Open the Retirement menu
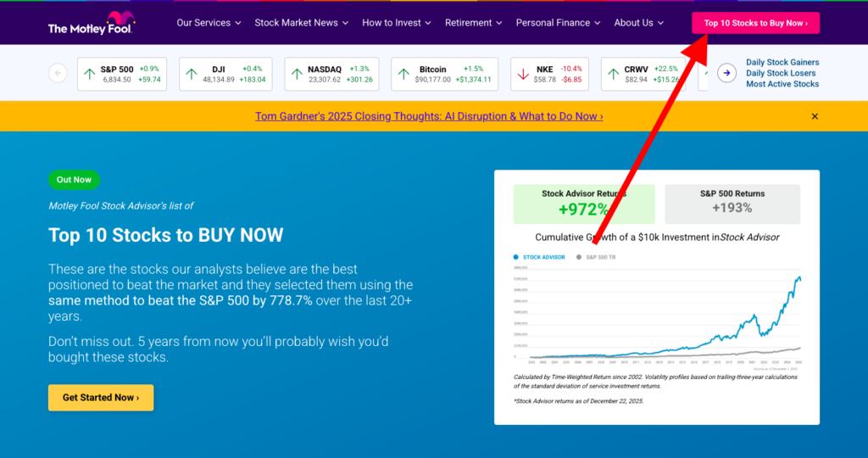Viewport: 868px width, 458px height. tap(473, 23)
